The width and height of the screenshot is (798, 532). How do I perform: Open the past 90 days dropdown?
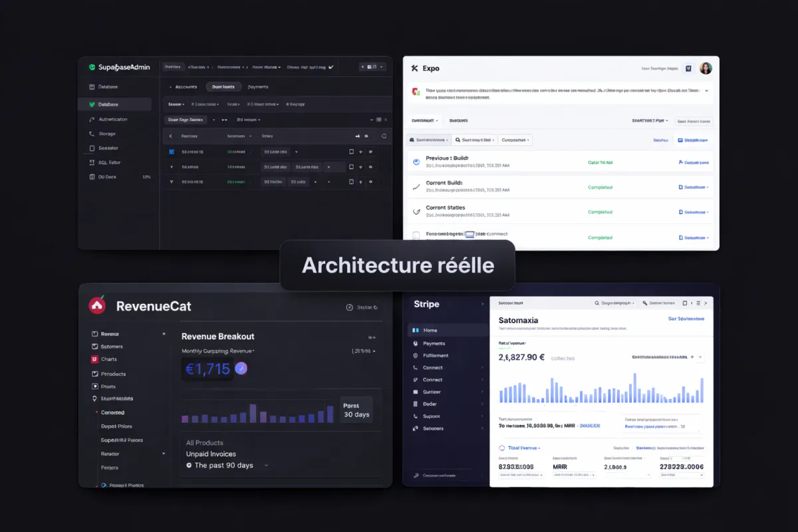coord(267,465)
